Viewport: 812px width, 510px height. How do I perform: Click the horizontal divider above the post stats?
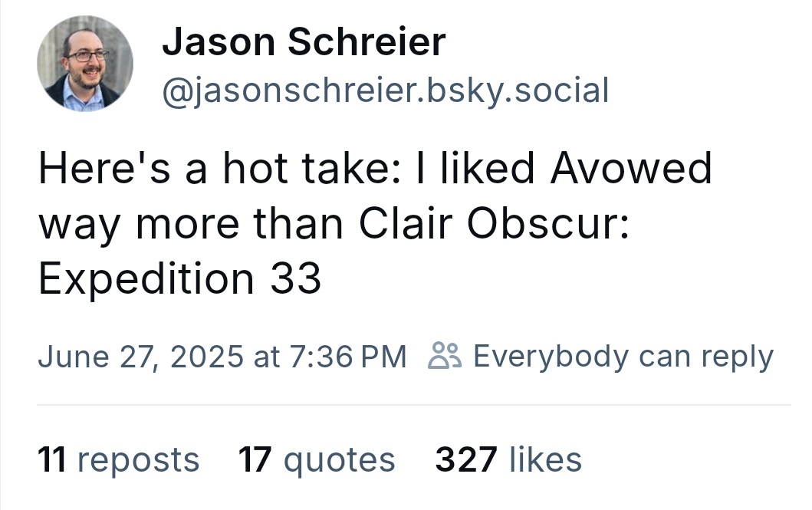(414, 405)
